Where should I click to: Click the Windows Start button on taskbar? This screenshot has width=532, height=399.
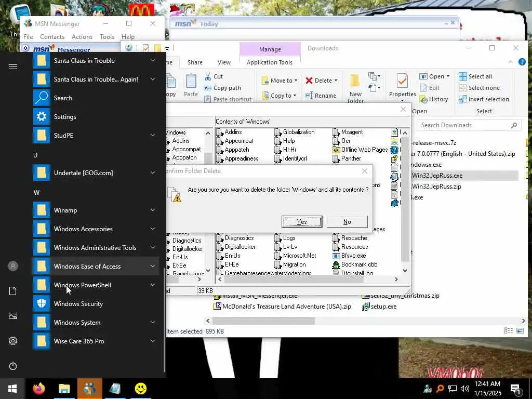coord(12,389)
